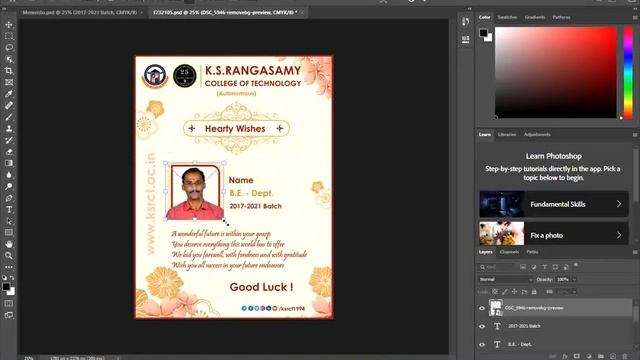Create a new layer icon
Image resolution: width=640 pixels, height=360 pixels.
(x=613, y=356)
